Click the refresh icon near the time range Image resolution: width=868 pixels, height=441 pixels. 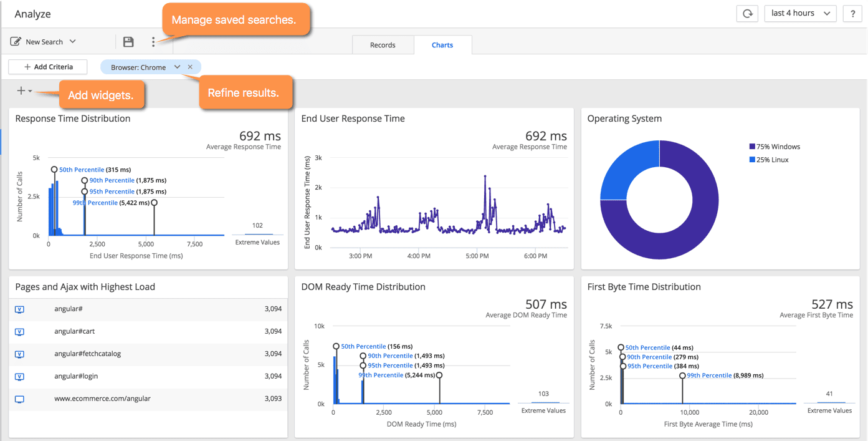coord(747,13)
